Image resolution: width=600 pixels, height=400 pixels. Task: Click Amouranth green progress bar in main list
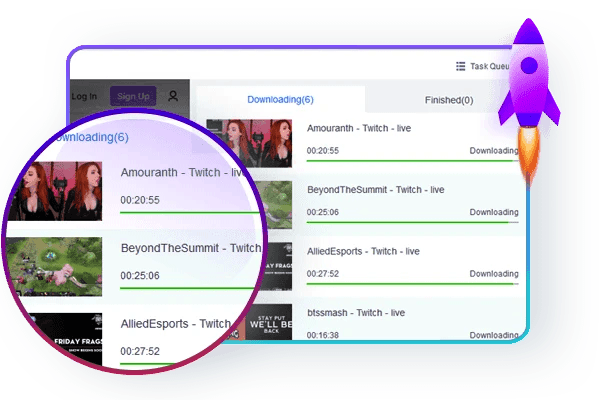click(x=412, y=161)
